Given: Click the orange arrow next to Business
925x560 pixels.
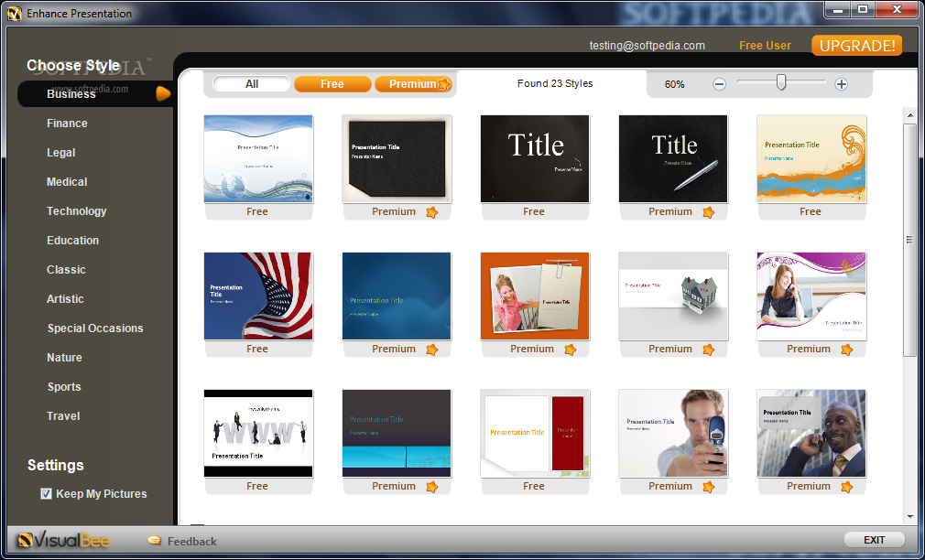Looking at the screenshot, I should (x=163, y=93).
